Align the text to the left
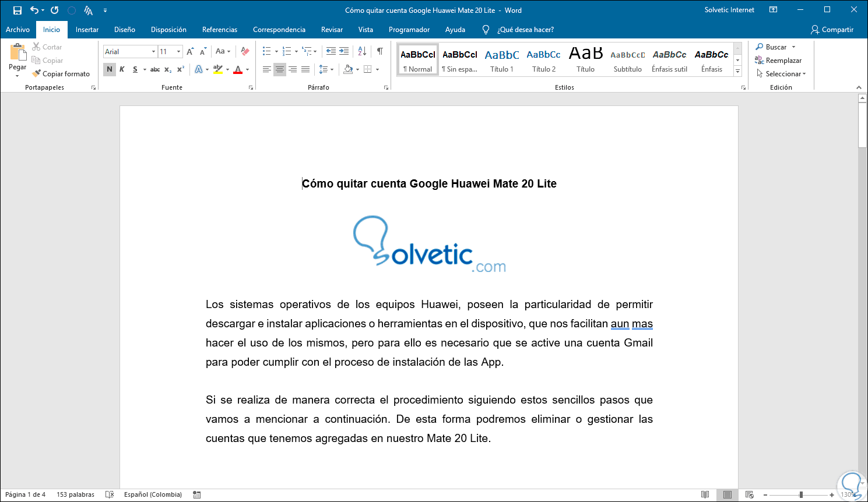Screen dimensions: 868x502 click(x=267, y=69)
